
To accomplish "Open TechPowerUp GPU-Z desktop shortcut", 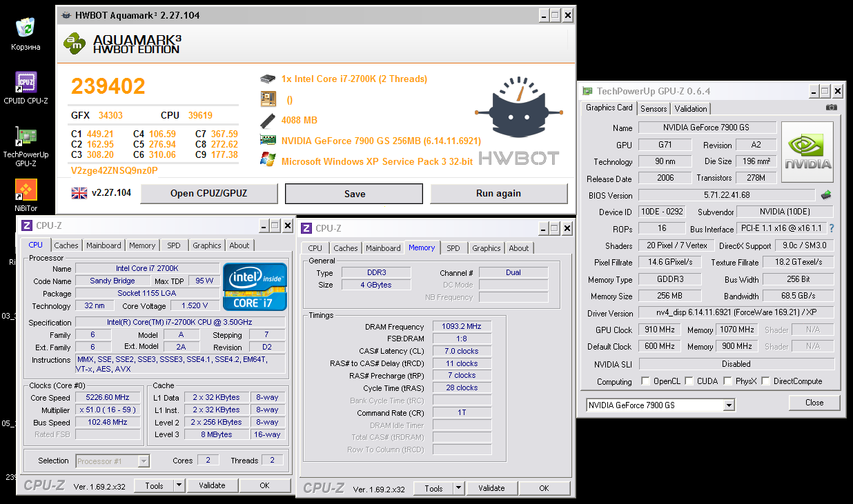I will (x=26, y=136).
